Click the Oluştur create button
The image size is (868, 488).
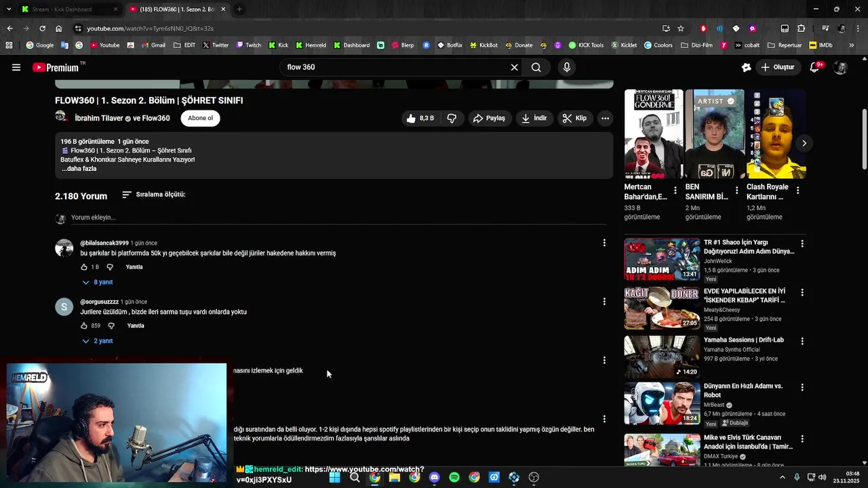(778, 67)
